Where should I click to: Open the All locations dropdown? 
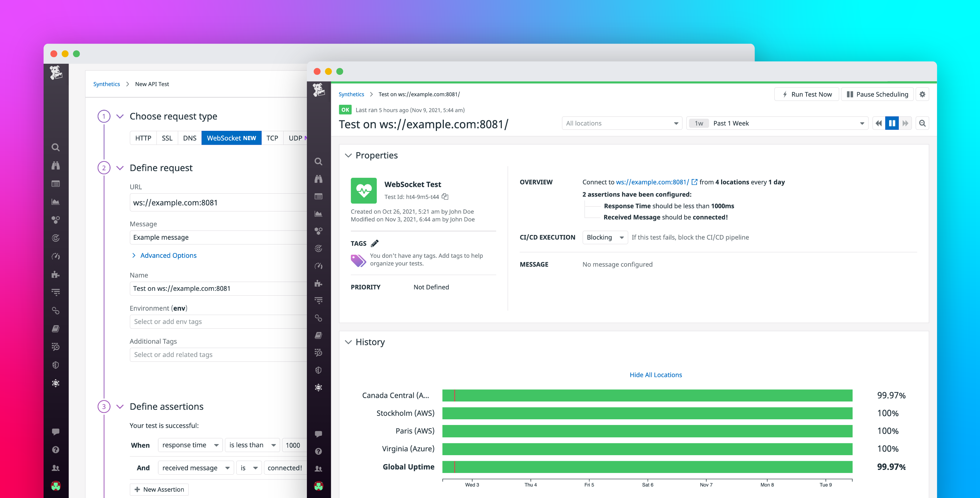click(x=622, y=123)
